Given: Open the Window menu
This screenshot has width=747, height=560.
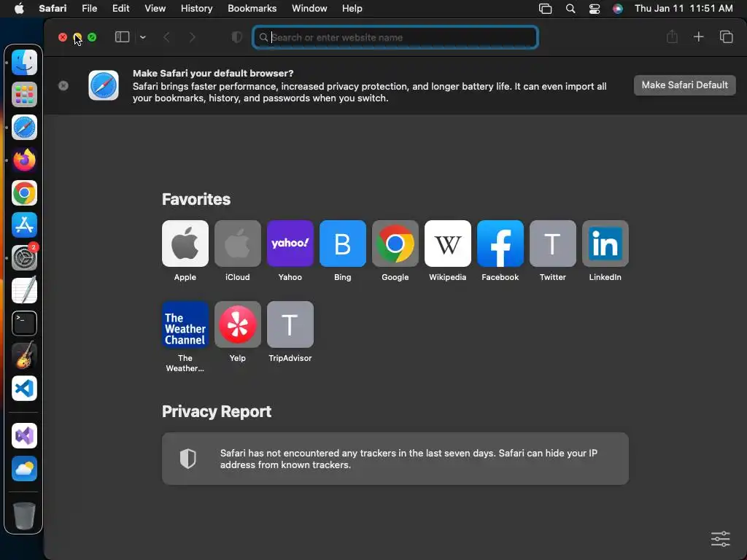Looking at the screenshot, I should (x=309, y=9).
